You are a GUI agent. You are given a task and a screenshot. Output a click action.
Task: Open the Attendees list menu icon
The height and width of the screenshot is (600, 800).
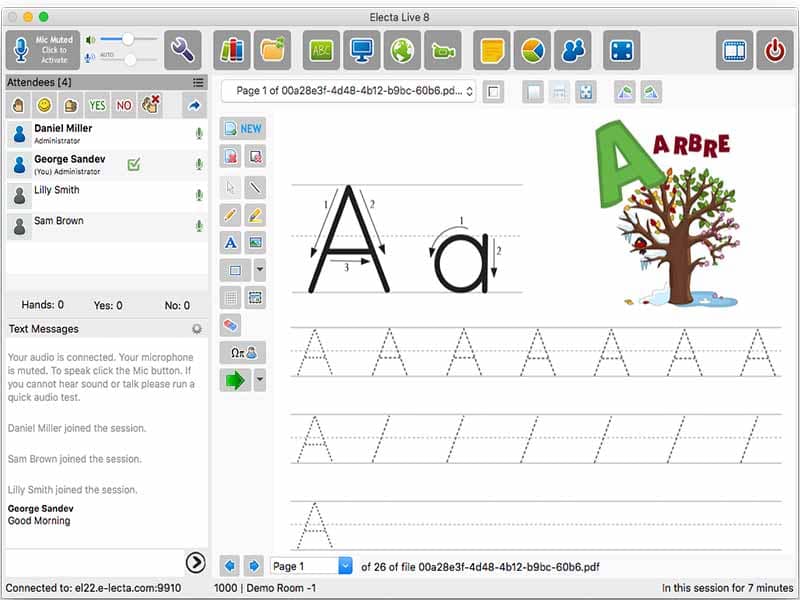[x=198, y=82]
